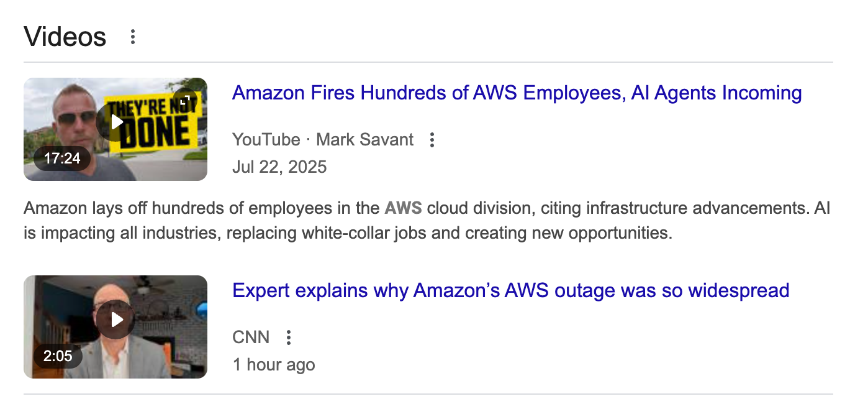868x409 pixels.
Task: Click the Videos section heading
Action: point(65,37)
